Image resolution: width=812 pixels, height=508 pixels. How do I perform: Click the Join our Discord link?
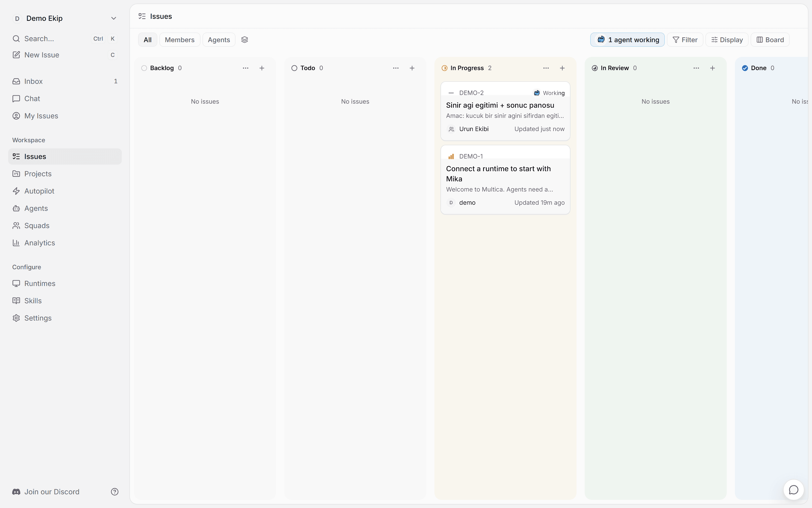click(x=46, y=491)
